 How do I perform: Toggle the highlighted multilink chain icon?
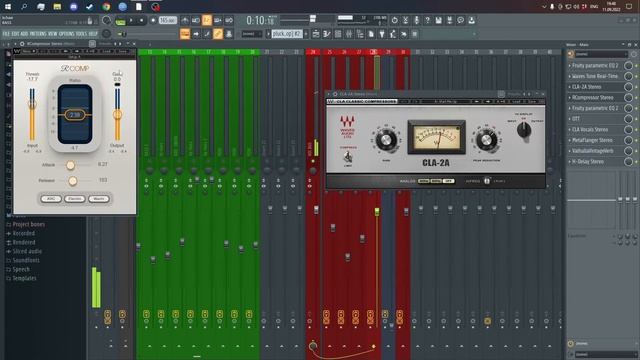click(x=218, y=34)
